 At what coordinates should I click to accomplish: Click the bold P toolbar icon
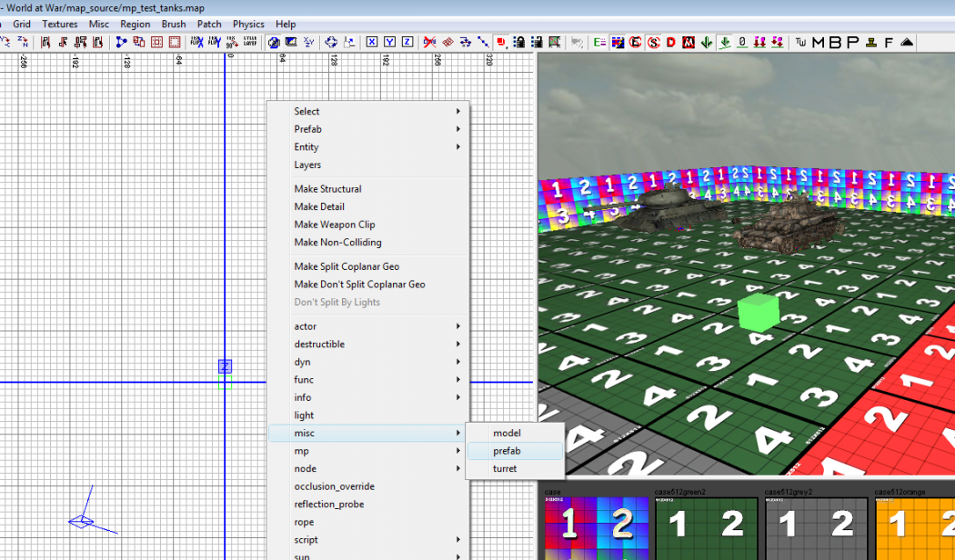(x=852, y=42)
